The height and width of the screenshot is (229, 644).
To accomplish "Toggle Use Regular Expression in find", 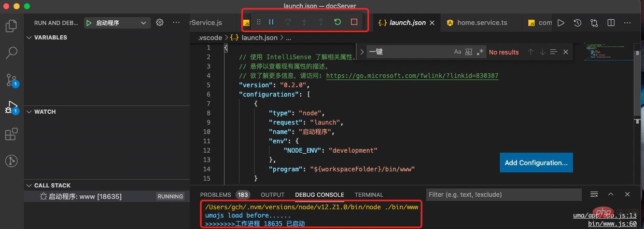I will click(480, 52).
